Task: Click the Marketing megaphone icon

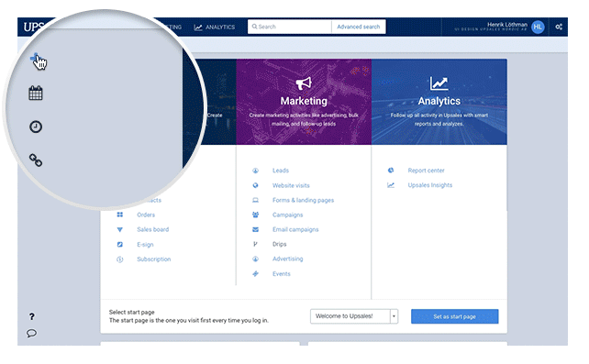Action: coord(304,83)
